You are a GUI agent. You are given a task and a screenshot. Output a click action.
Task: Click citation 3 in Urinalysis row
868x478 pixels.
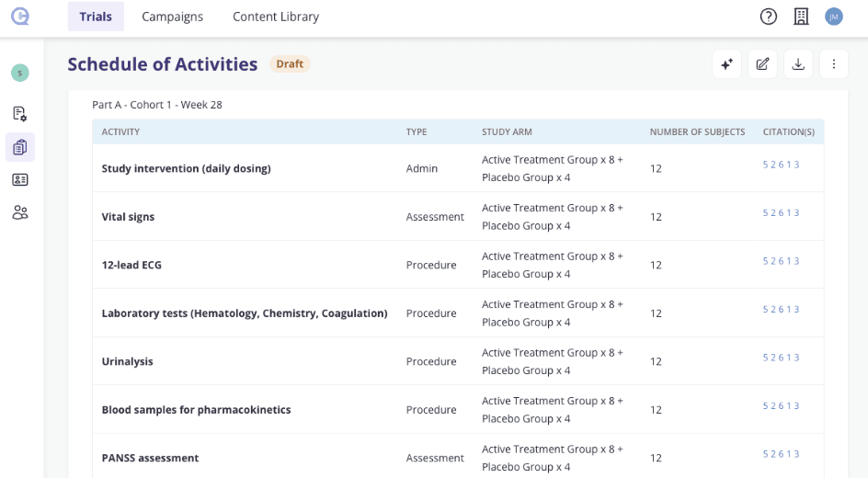point(797,358)
